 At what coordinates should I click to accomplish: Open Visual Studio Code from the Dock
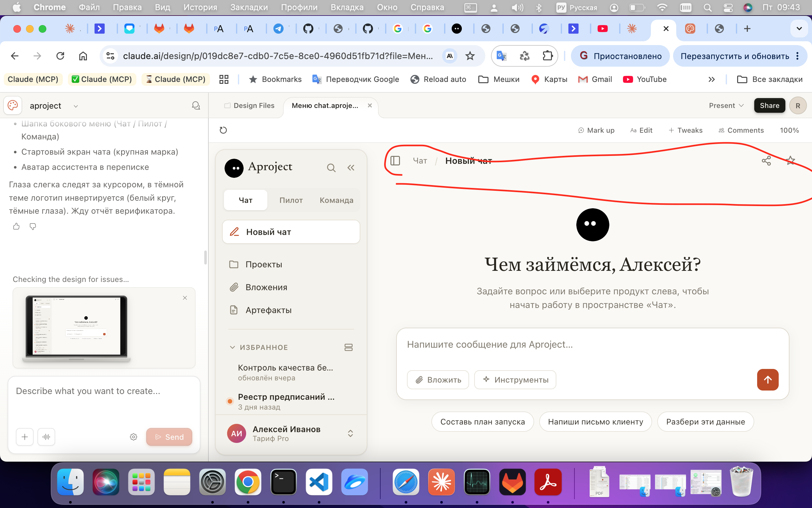[319, 482]
